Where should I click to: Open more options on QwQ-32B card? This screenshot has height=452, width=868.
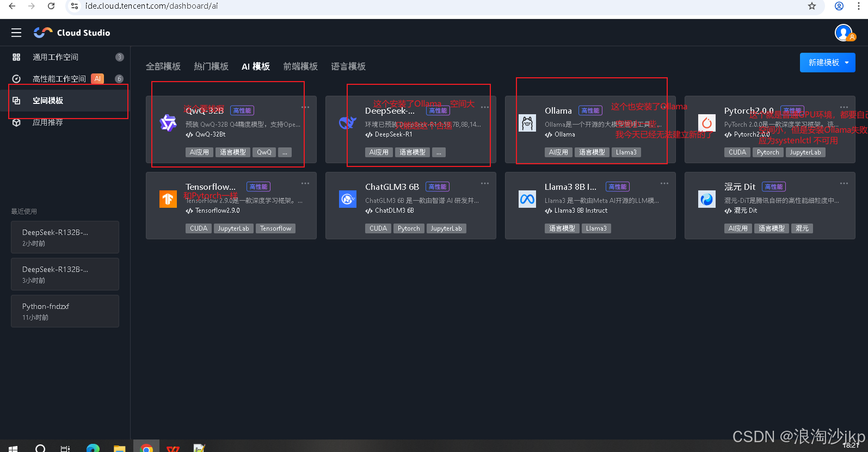coord(305,107)
